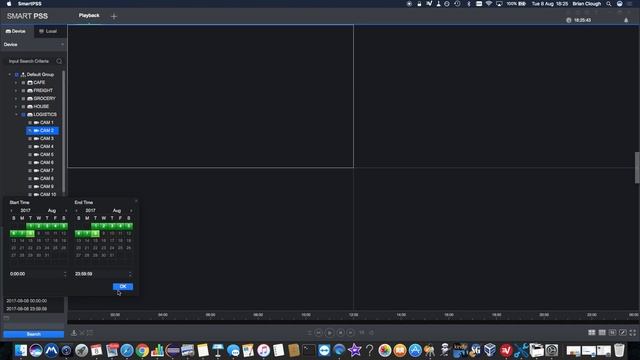Select the multi-column grid layout icon
This screenshot has width=640, height=360.
point(602,333)
